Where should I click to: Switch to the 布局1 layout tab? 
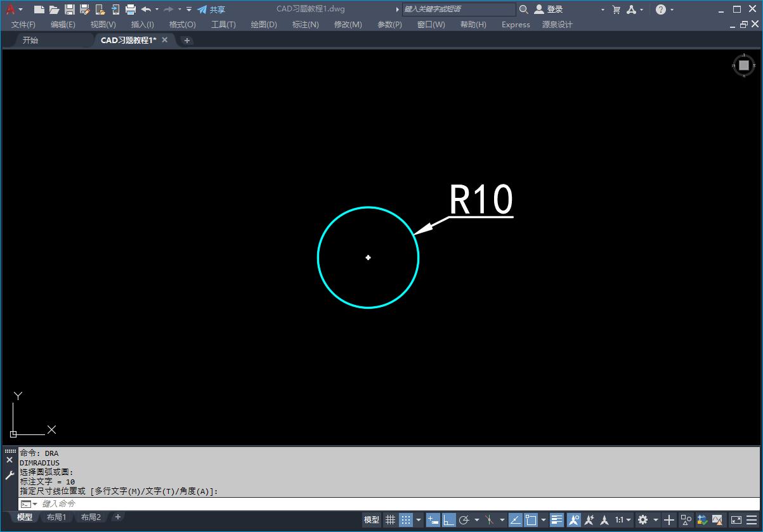tap(56, 517)
